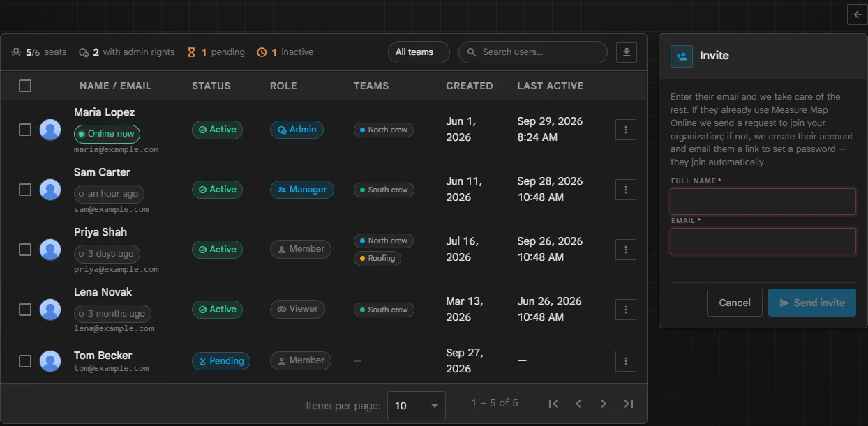This screenshot has height=426, width=868.
Task: Tick the select-all checkbox in header
Action: pyautogui.click(x=25, y=86)
